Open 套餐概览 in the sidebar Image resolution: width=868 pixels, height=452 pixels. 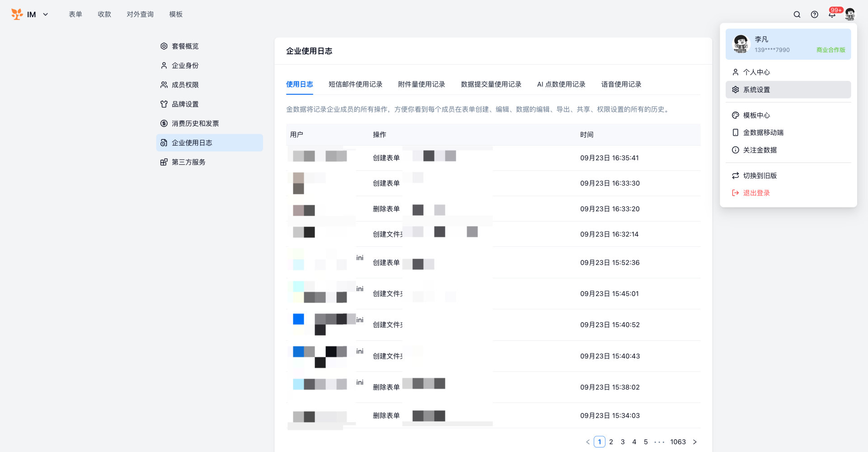tap(185, 46)
